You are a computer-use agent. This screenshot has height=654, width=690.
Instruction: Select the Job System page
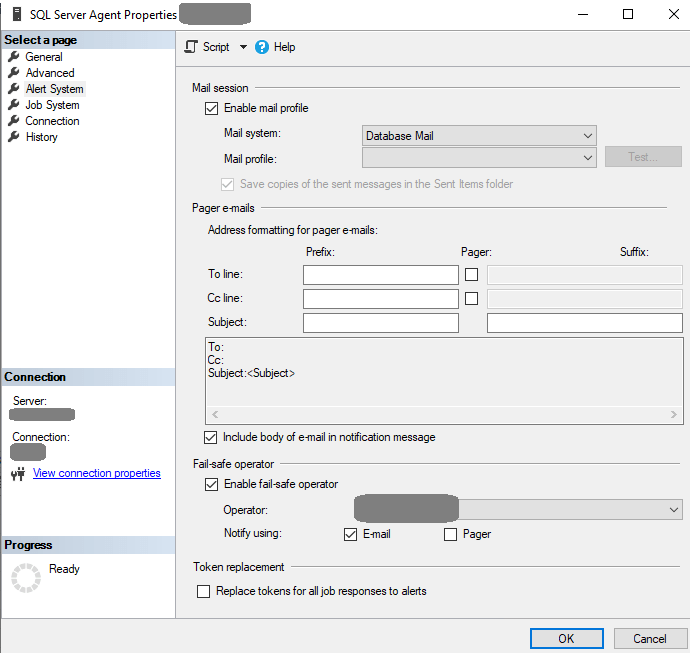point(52,105)
